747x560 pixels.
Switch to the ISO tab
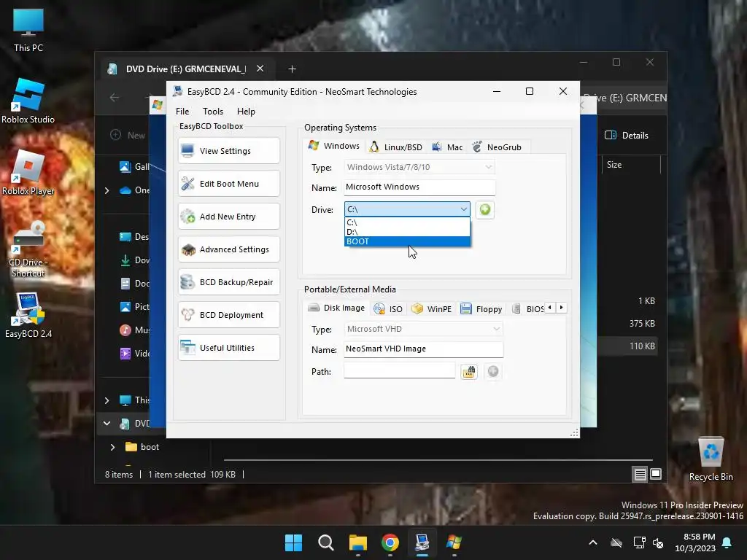tap(388, 309)
